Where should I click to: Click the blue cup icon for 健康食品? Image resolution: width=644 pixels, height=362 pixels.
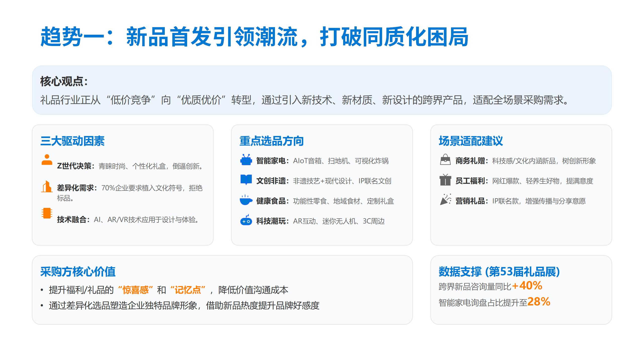[x=246, y=200]
